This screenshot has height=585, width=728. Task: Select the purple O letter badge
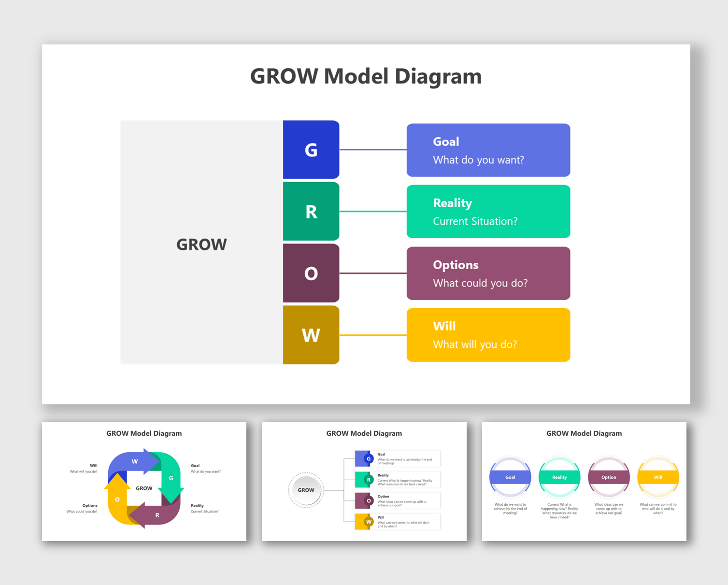pos(311,273)
